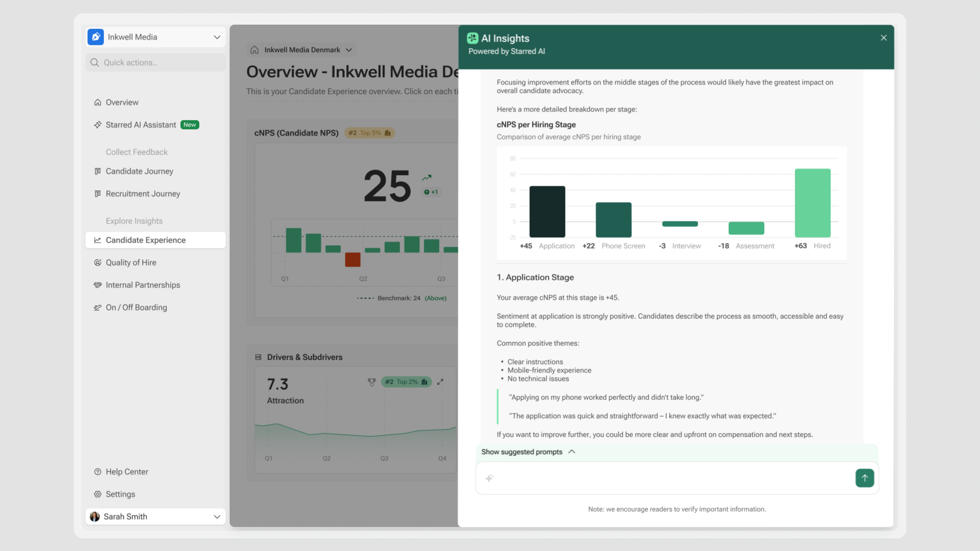Open Candidate Journey in sidebar
The image size is (980, 551).
[139, 171]
